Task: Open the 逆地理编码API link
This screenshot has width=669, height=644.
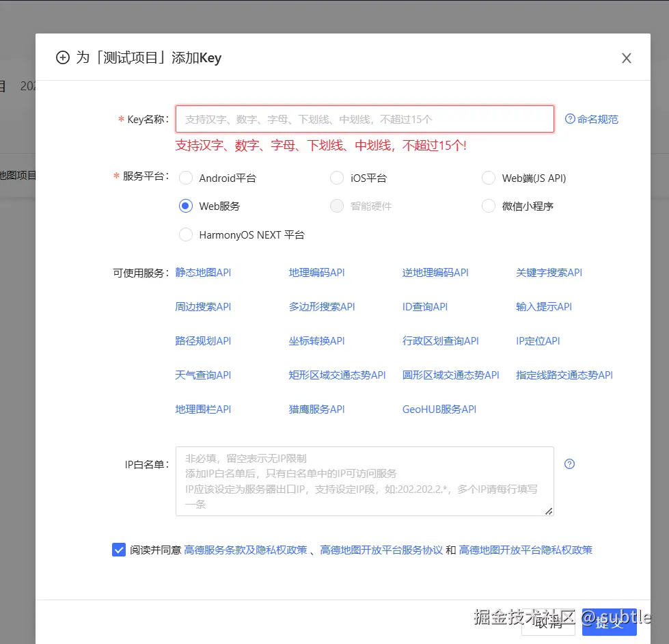Action: (x=435, y=273)
